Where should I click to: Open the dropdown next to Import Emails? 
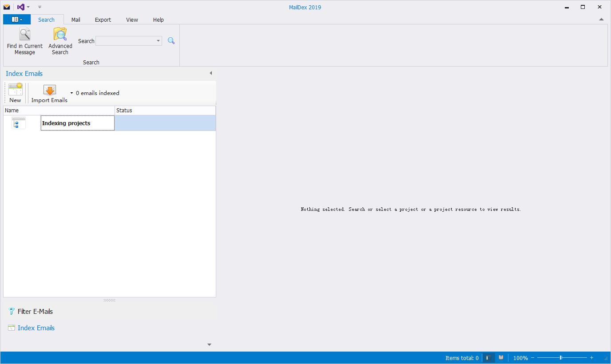71,93
